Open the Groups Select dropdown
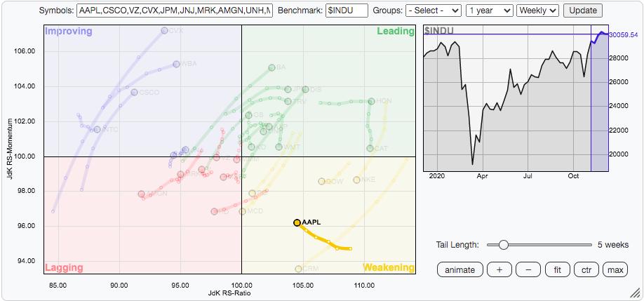Screen dimensions: 644x301 coord(434,11)
